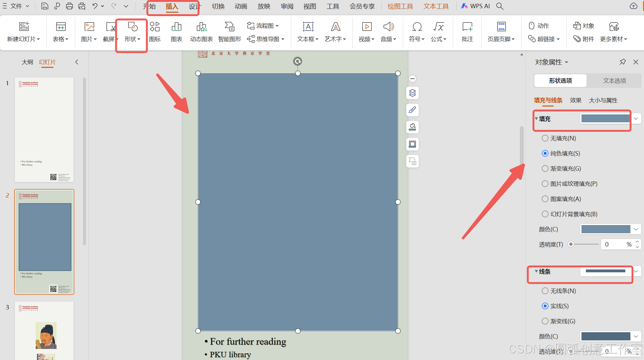The height and width of the screenshot is (360, 644).
Task: Click the Hyperlink (超链接) button
Action: [x=544, y=39]
